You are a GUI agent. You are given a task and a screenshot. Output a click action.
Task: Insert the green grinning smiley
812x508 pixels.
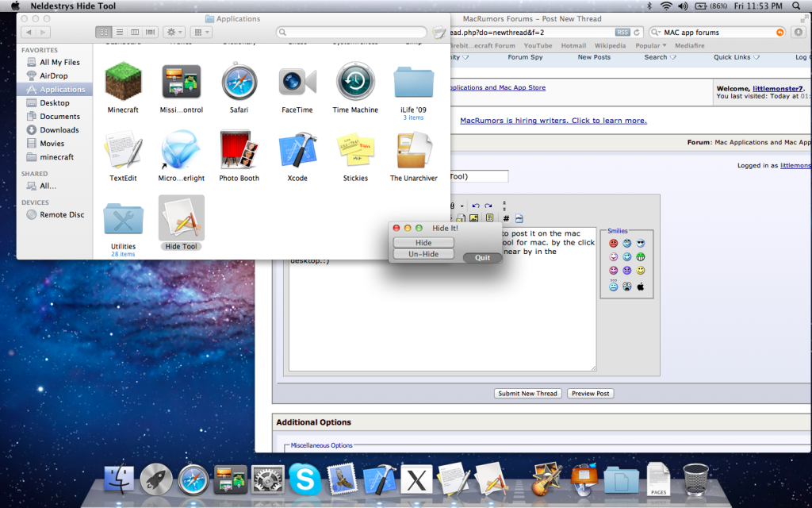641,256
